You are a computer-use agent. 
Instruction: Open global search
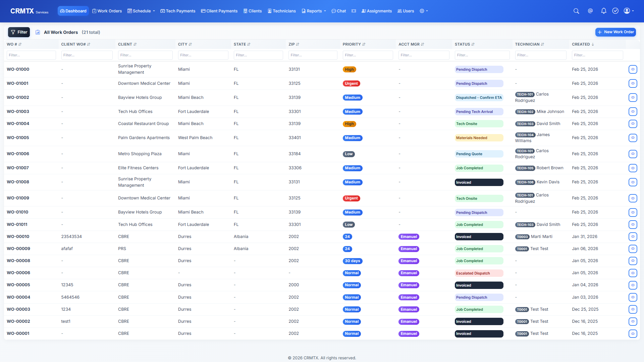[576, 11]
